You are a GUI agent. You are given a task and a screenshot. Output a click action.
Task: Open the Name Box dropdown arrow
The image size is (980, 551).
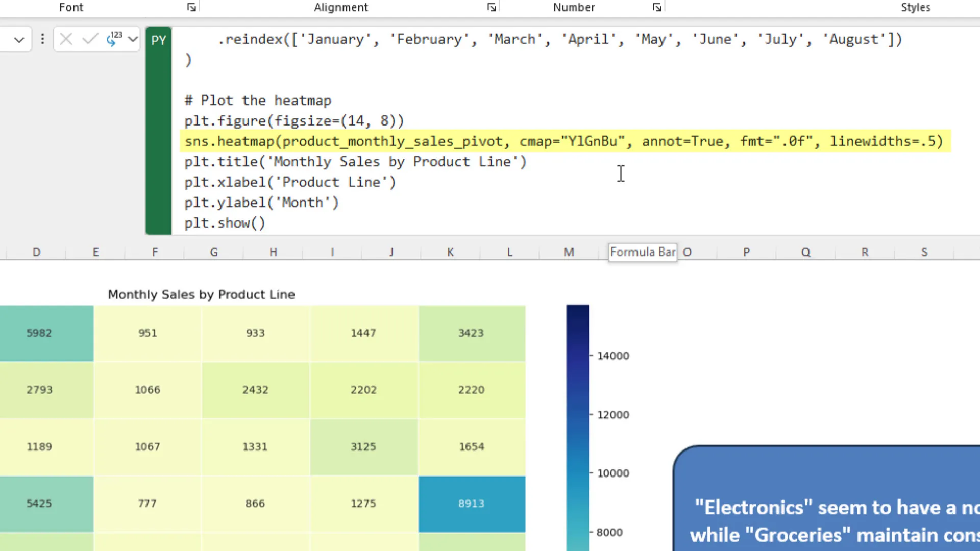point(19,39)
